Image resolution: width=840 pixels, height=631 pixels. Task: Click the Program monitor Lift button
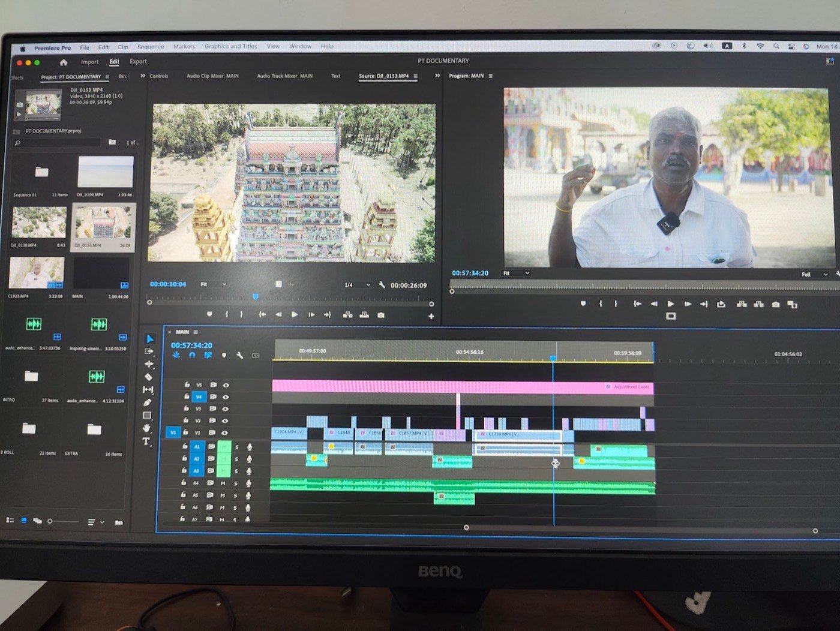coord(742,304)
